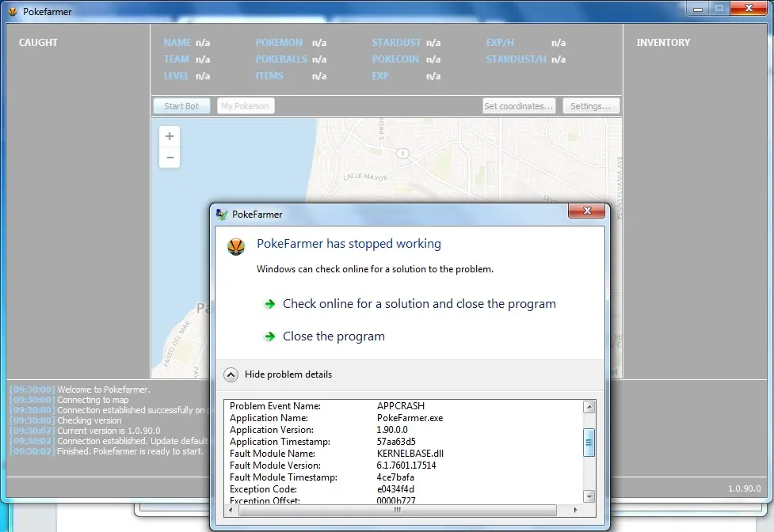This screenshot has height=532, width=774.
Task: Click the LEVEL stat label
Action: point(176,76)
